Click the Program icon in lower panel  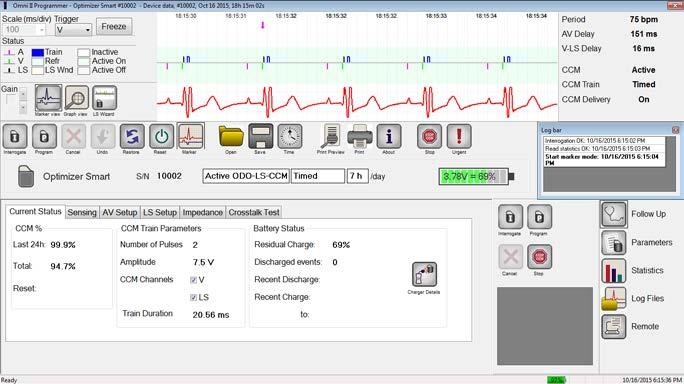(539, 217)
